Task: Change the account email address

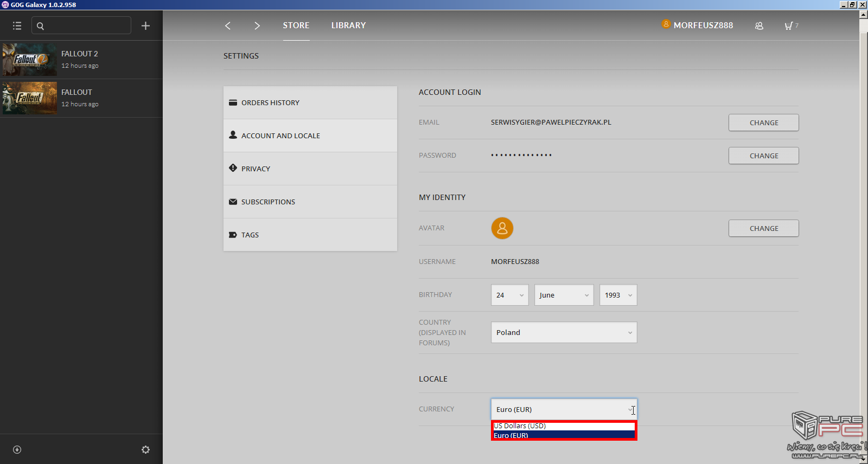Action: (x=764, y=123)
